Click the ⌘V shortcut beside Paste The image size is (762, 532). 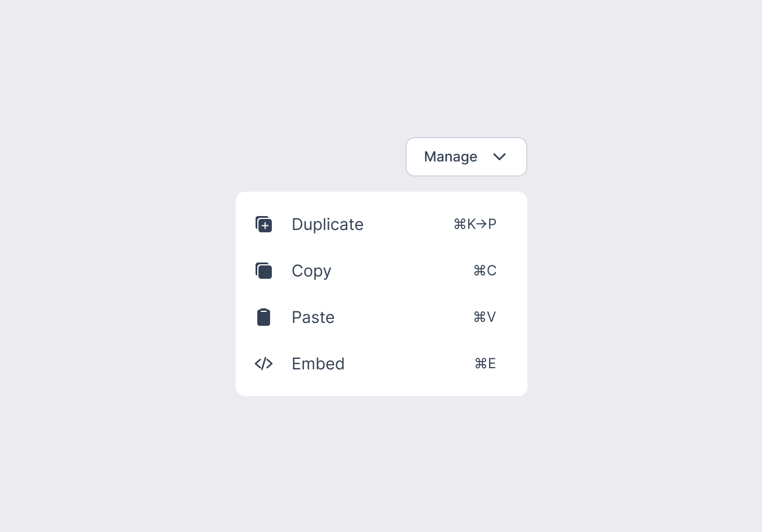485,317
